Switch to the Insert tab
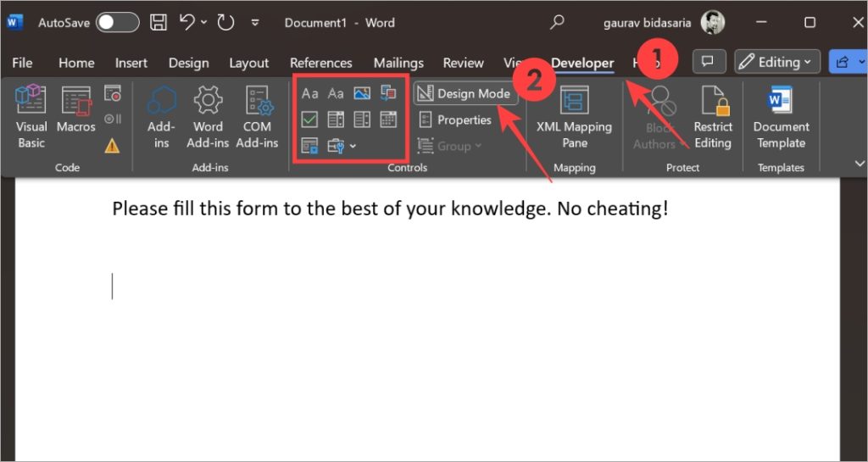Viewport: 868px width, 462px height. (131, 63)
